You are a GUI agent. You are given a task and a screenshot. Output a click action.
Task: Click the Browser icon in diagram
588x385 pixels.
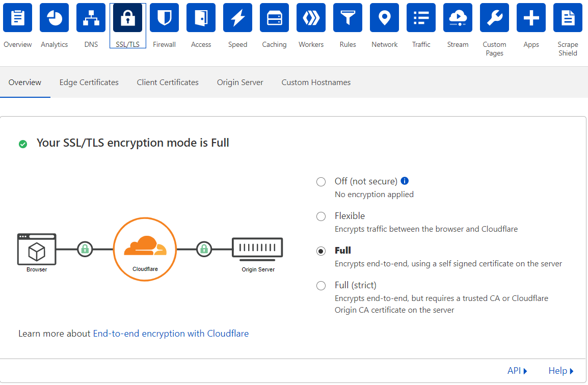click(x=37, y=249)
